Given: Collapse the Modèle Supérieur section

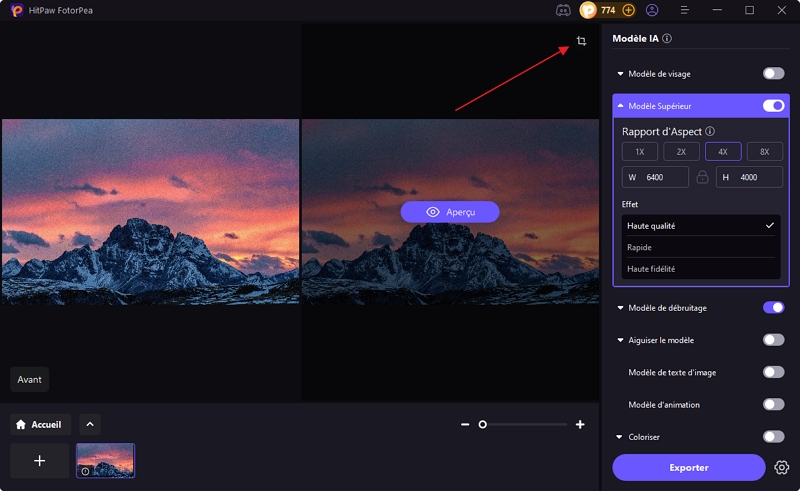Looking at the screenshot, I should click(x=621, y=106).
